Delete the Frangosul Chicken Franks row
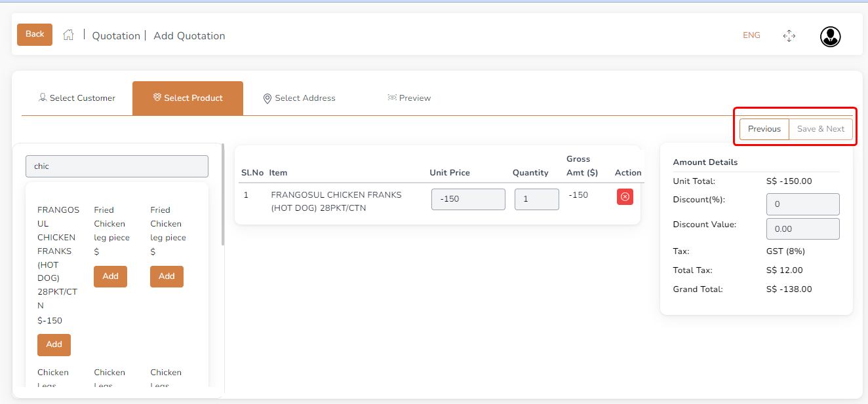The width and height of the screenshot is (868, 404). 625,197
